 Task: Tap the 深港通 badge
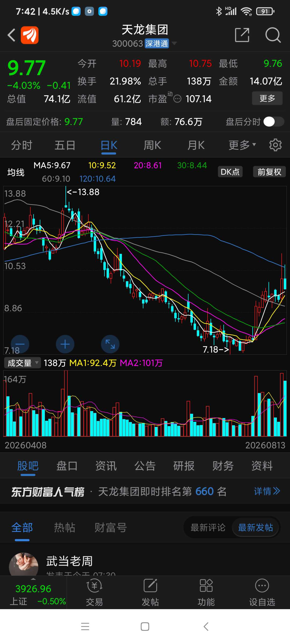157,43
